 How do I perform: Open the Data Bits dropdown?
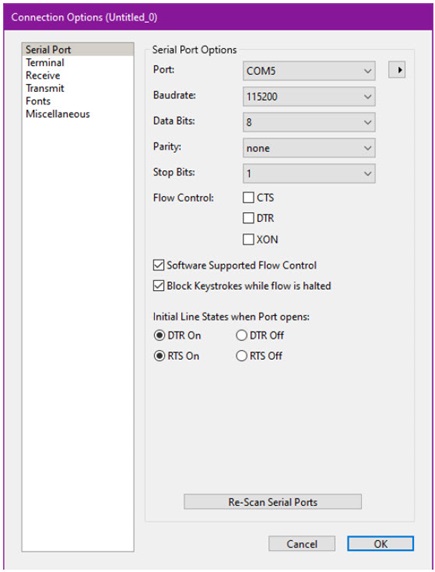point(309,122)
